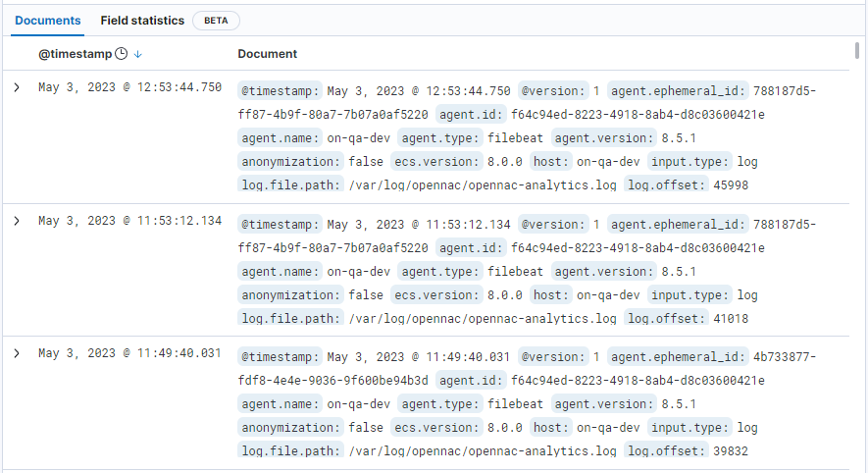Switch to the Documents tab
The width and height of the screenshot is (868, 473).
click(x=48, y=20)
